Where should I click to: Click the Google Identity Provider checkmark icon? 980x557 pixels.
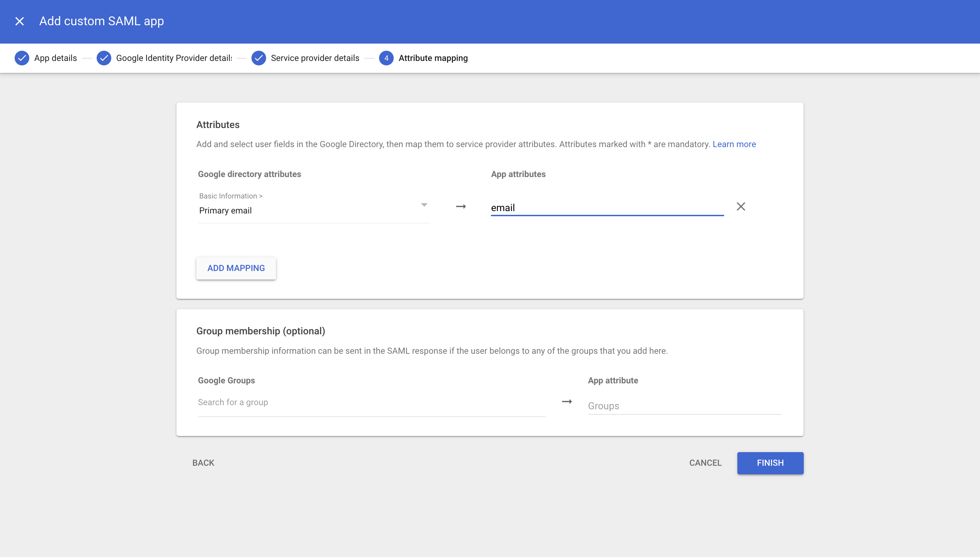tap(103, 58)
